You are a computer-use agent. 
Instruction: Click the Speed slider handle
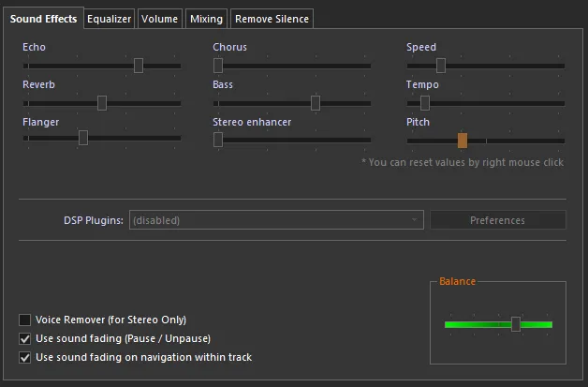441,66
